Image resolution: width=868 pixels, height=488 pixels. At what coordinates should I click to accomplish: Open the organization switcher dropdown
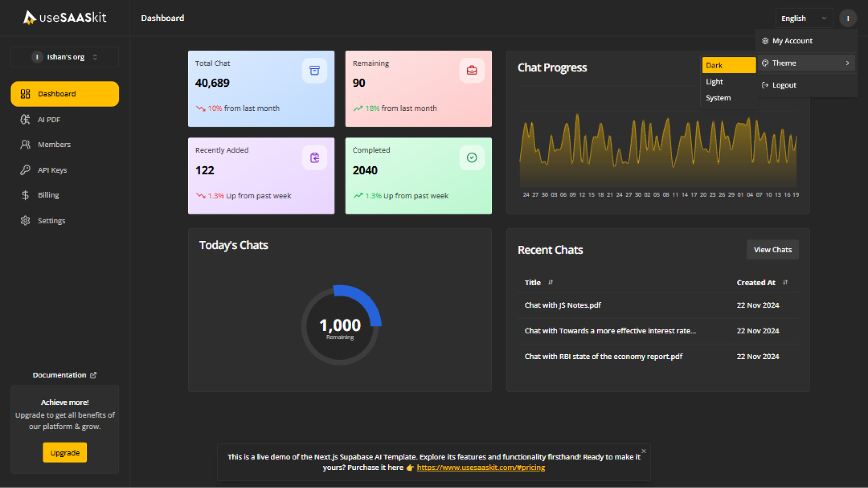pos(64,56)
